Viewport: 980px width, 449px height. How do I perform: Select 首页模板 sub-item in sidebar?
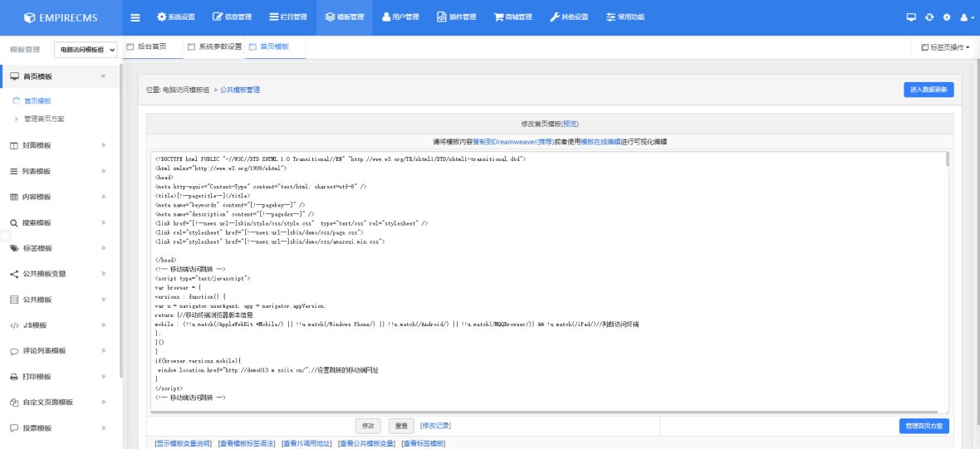pyautogui.click(x=37, y=100)
